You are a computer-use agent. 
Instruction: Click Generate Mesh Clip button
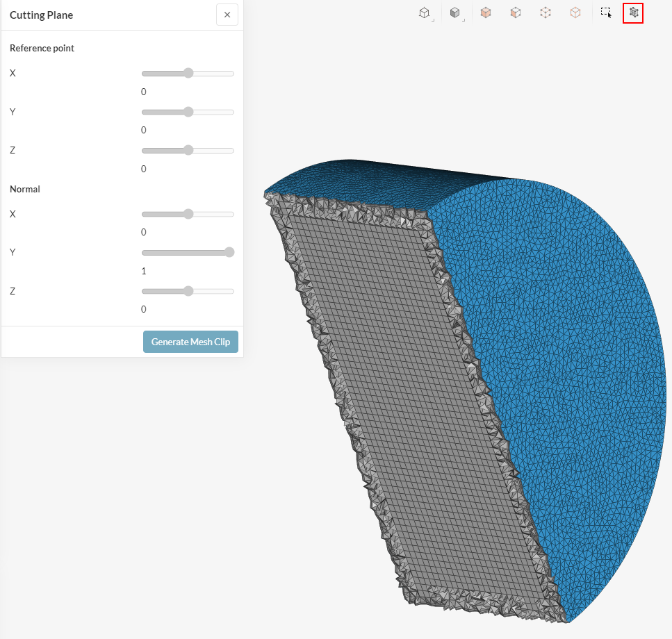pos(190,342)
